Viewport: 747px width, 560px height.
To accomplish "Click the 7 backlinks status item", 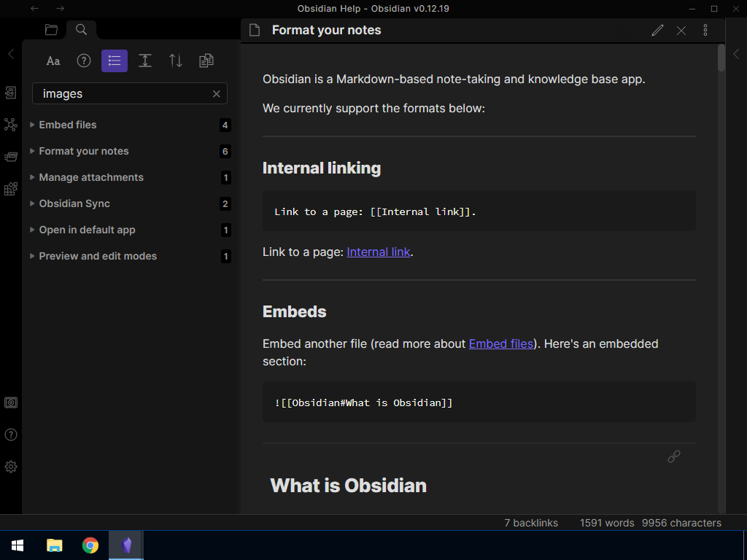I will pos(531,523).
